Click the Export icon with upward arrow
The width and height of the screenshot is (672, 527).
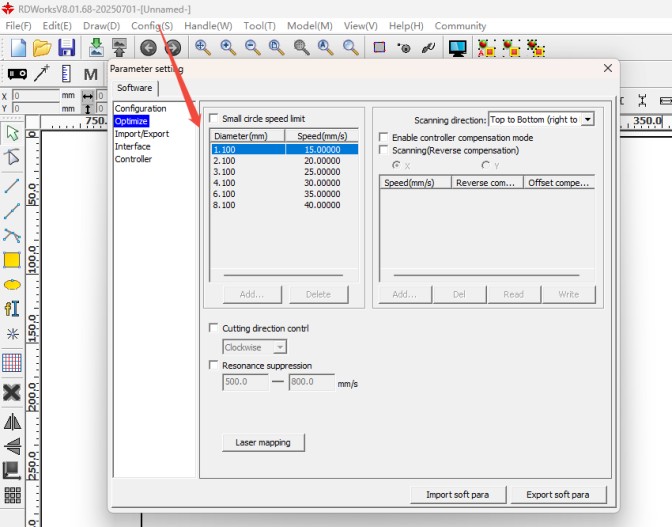tap(120, 48)
